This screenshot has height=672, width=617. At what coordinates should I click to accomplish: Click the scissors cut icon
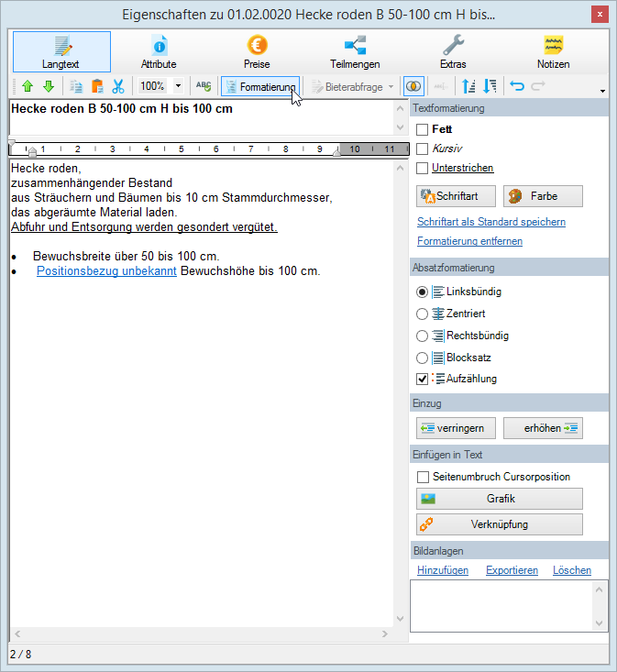118,86
